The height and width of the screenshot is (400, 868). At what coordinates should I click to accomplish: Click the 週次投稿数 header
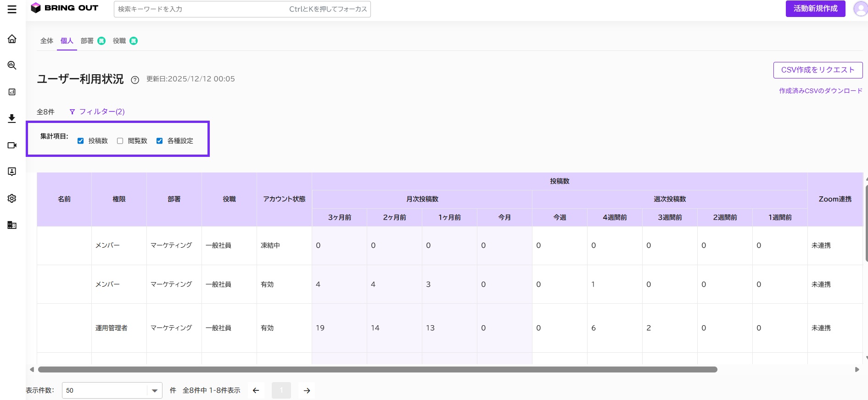point(670,199)
